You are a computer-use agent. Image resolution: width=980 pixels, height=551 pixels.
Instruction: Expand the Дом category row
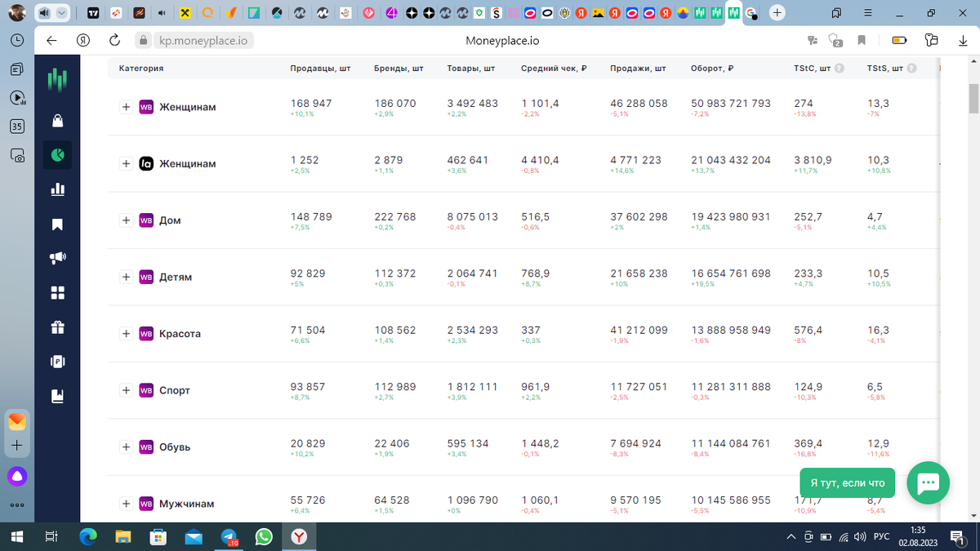pos(126,220)
